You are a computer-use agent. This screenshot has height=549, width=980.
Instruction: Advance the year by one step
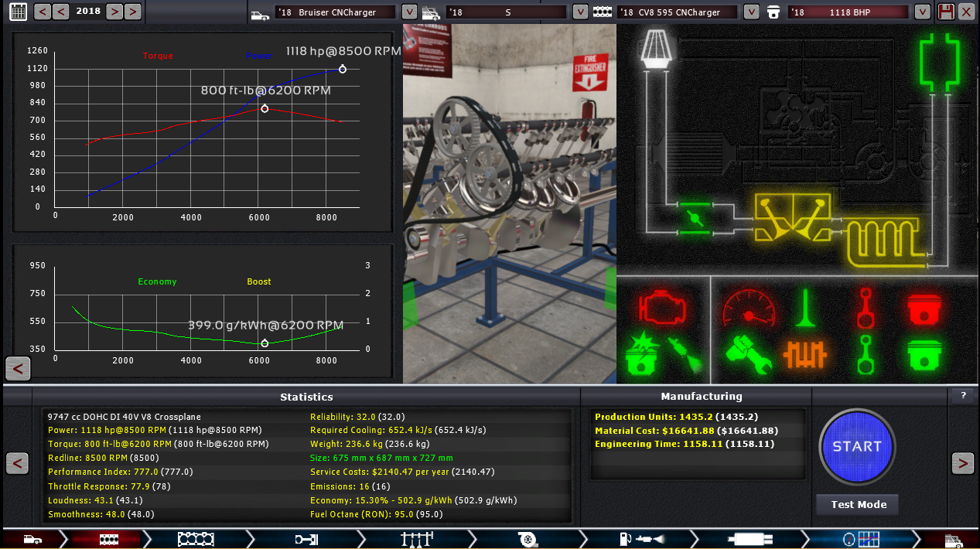[x=114, y=12]
